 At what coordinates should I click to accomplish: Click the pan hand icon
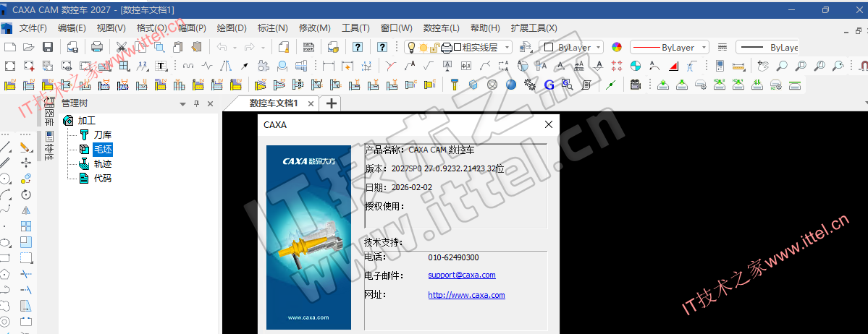coord(763,66)
